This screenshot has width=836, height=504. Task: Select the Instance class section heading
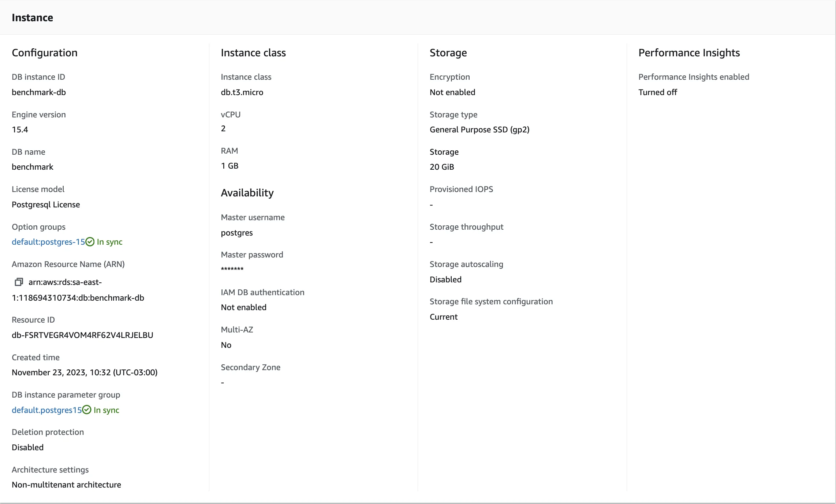tap(253, 53)
